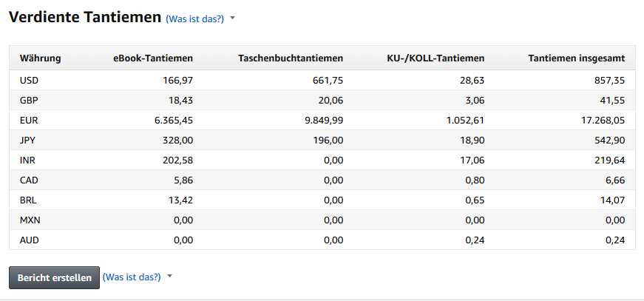The width and height of the screenshot is (644, 301).
Task: Select the MXN currency row label
Action: pos(30,220)
